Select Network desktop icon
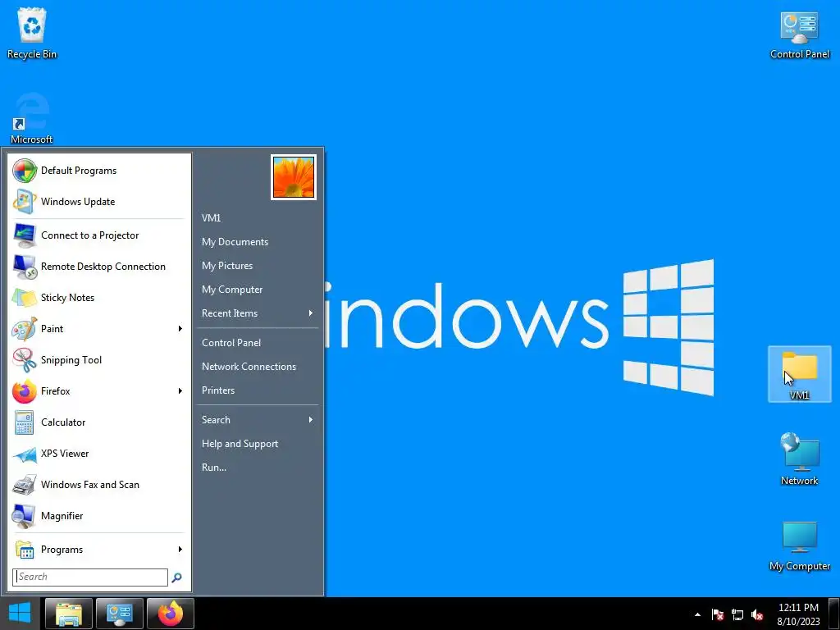The height and width of the screenshot is (630, 840). click(799, 459)
